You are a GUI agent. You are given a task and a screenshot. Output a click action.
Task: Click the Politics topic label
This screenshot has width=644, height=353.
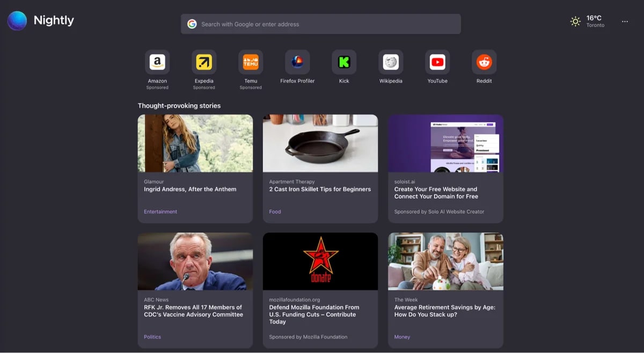[152, 337]
